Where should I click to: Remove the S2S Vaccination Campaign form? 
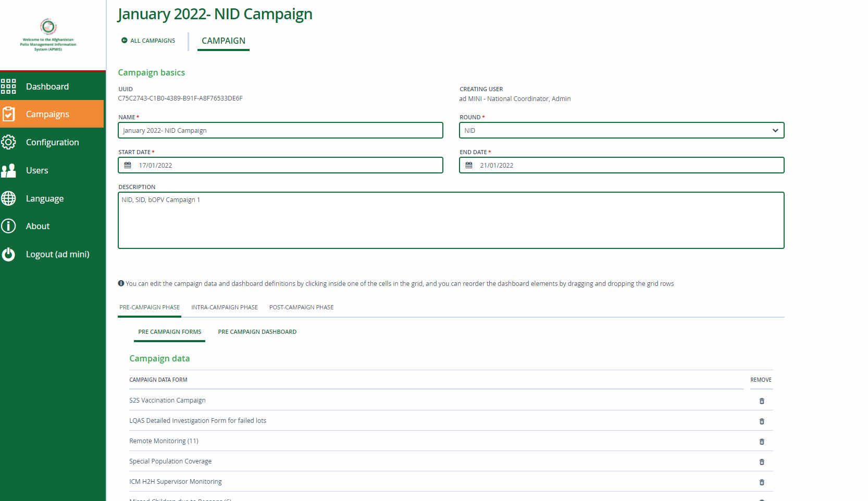click(x=762, y=400)
